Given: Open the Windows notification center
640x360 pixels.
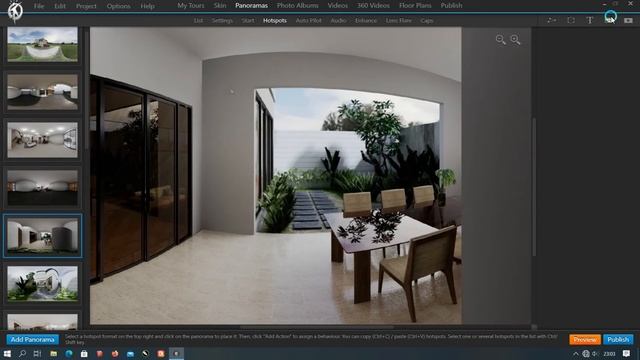Looking at the screenshot, I should point(627,354).
